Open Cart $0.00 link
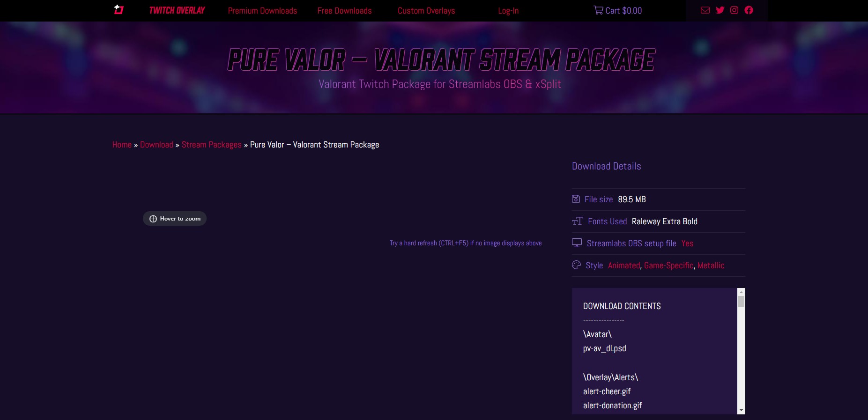 tap(618, 10)
